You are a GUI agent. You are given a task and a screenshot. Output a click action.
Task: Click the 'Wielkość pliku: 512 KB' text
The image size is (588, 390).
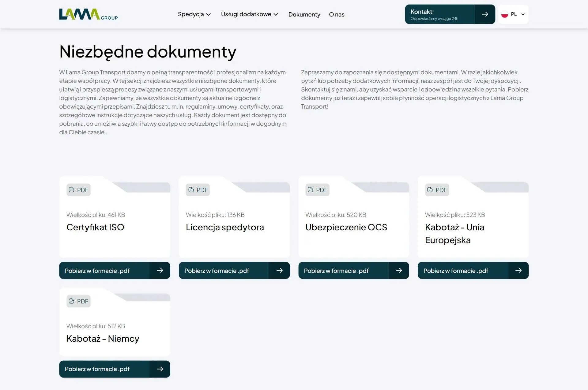96,326
